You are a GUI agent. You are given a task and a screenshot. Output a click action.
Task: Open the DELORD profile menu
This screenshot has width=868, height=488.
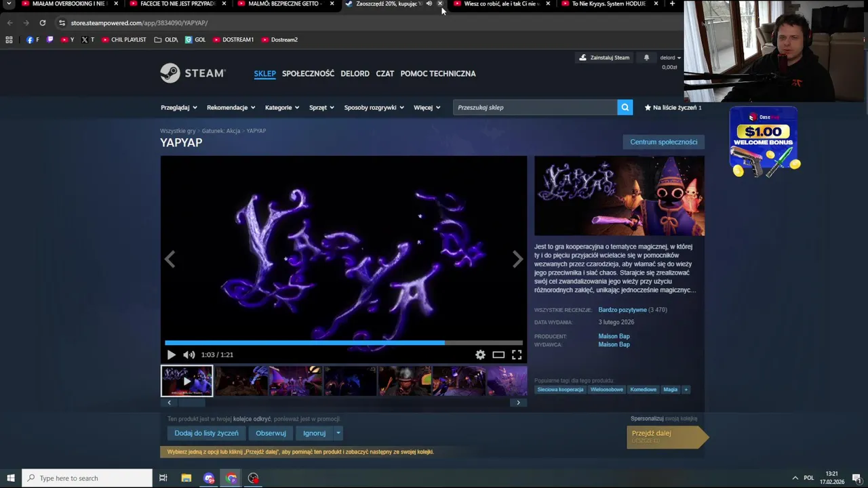pos(355,73)
